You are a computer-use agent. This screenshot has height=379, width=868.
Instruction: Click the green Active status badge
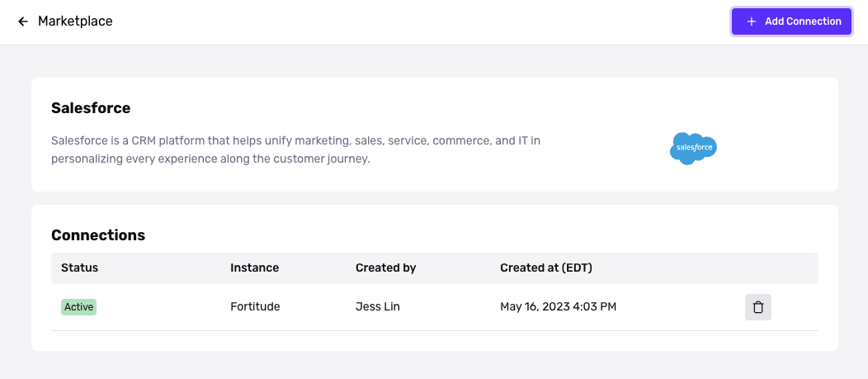click(x=78, y=307)
